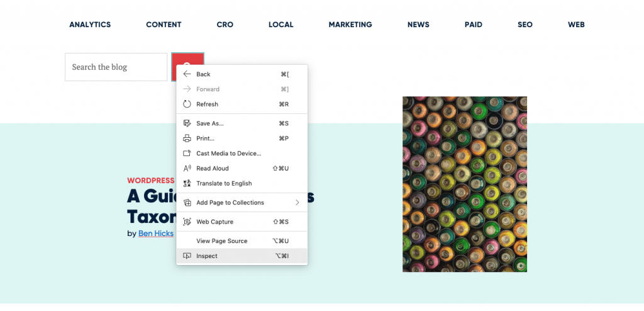Open the ANALYTICS navigation category
The image size is (644, 311).
[x=90, y=25]
